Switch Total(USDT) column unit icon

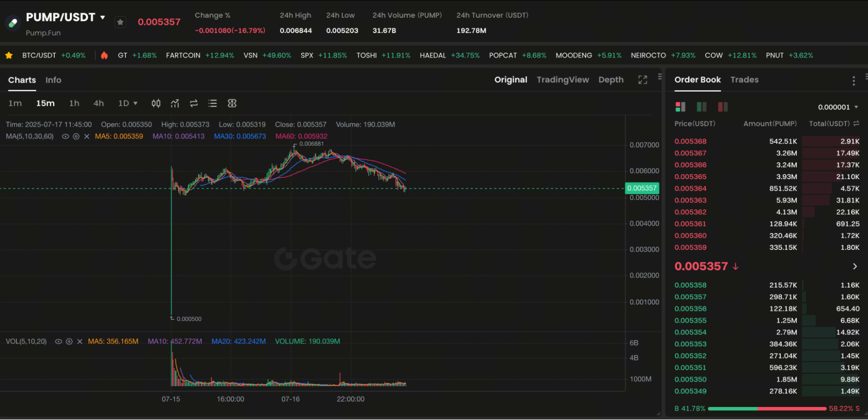856,124
